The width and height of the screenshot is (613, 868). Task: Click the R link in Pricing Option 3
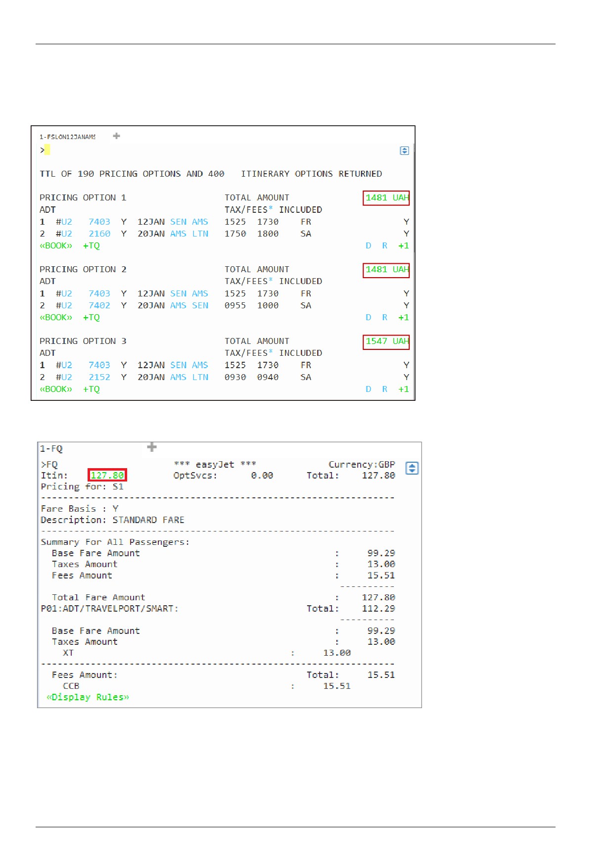[x=385, y=389]
